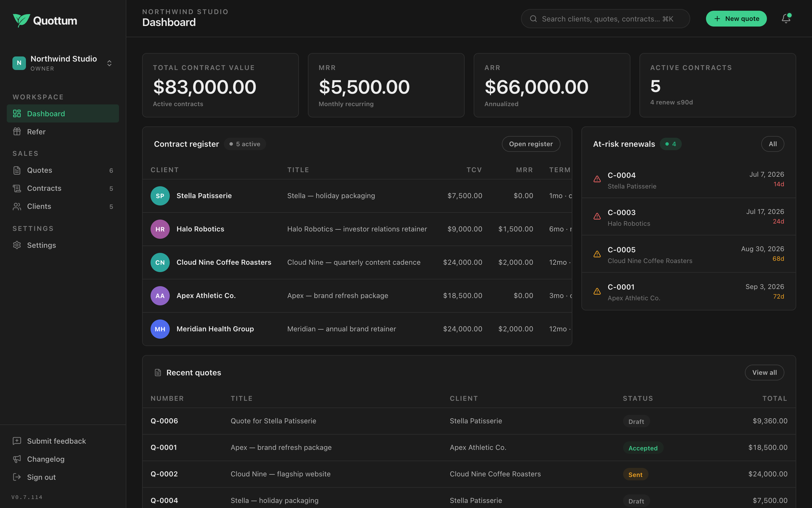This screenshot has height=508, width=812.
Task: Focus the search clients, quotes, contracts field
Action: [x=605, y=19]
